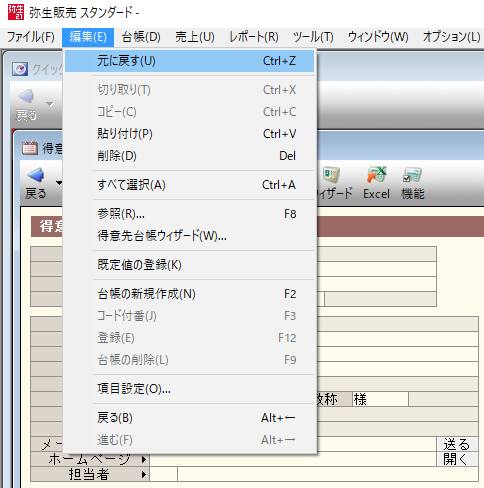Choose 削除(D) Del menu entry
The width and height of the screenshot is (484, 488).
click(x=189, y=156)
